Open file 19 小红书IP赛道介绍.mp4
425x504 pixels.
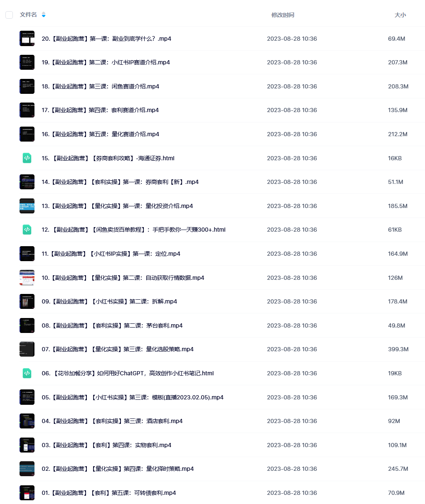click(x=106, y=62)
